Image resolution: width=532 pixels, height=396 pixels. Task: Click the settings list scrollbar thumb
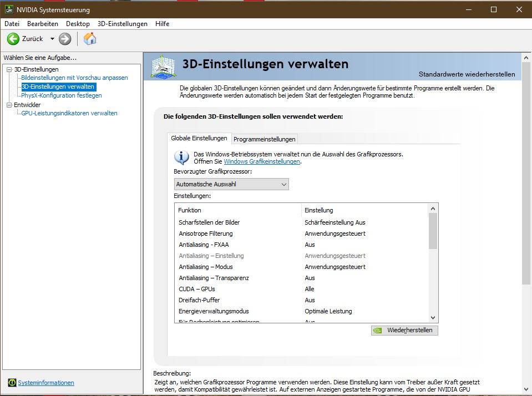[433, 231]
